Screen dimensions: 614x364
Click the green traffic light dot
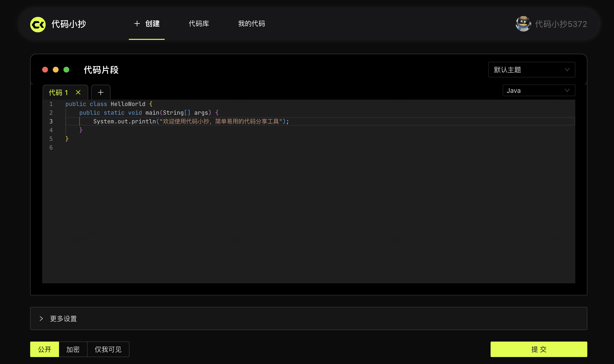click(x=66, y=70)
